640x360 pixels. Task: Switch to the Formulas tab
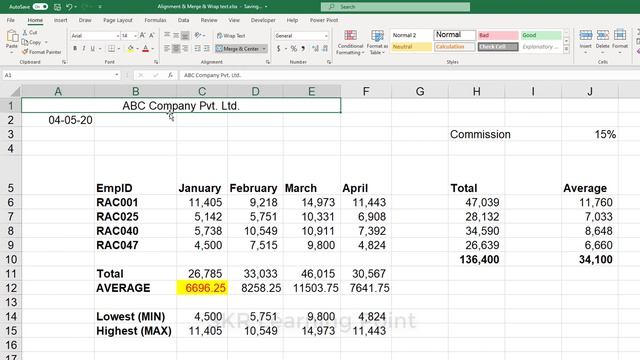tap(155, 20)
